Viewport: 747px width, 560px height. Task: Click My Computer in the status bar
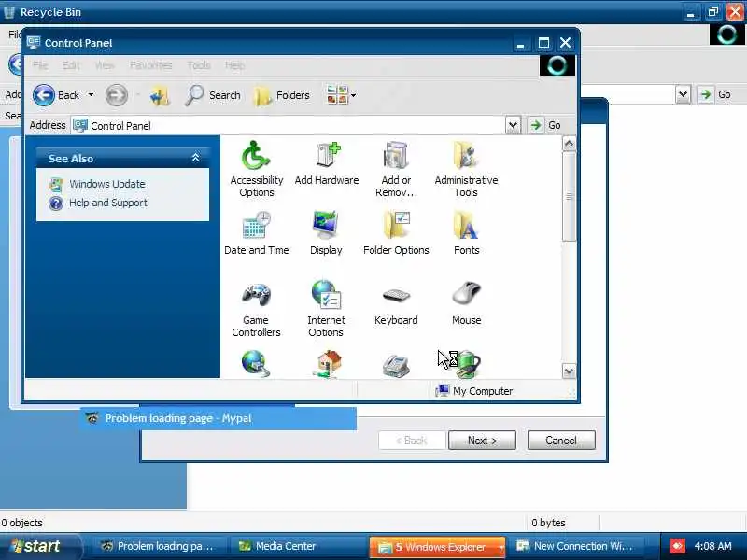click(474, 391)
